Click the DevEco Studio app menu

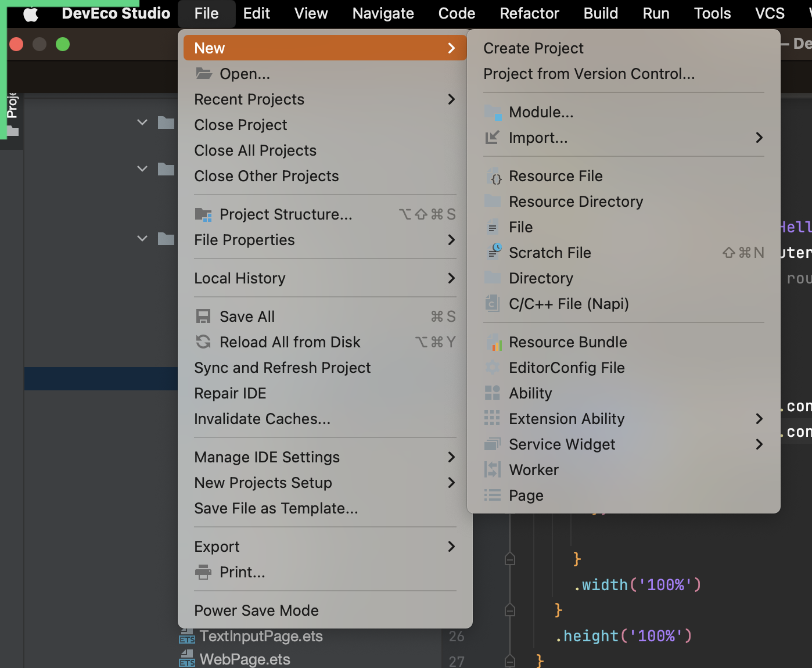pyautogui.click(x=116, y=13)
